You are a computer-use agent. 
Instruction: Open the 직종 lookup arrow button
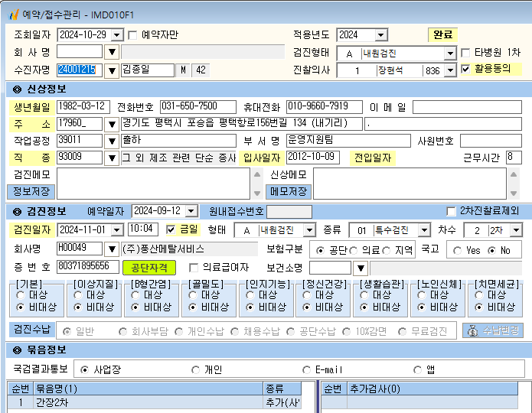(x=112, y=158)
